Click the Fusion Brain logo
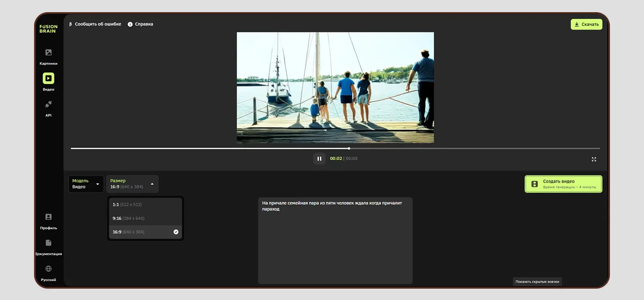 click(48, 29)
